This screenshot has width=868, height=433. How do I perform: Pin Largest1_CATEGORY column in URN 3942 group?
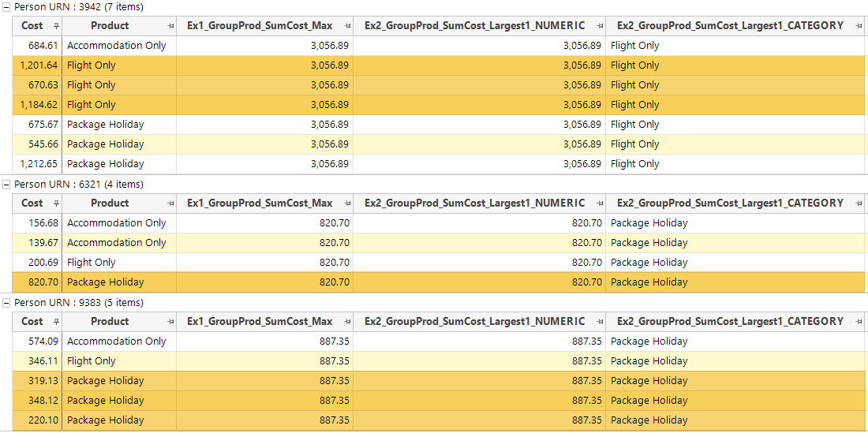(x=859, y=26)
